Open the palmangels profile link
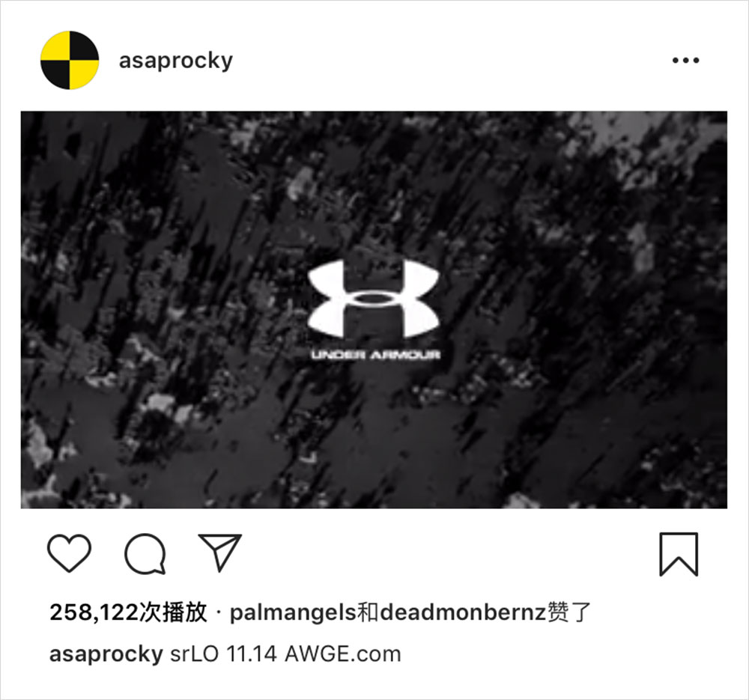This screenshot has height=700, width=749. [294, 612]
